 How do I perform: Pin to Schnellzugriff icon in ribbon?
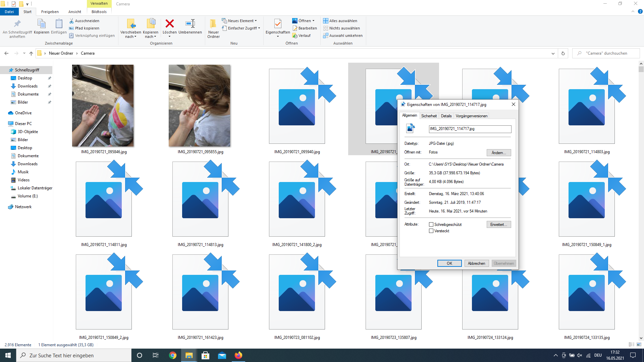click(x=17, y=24)
